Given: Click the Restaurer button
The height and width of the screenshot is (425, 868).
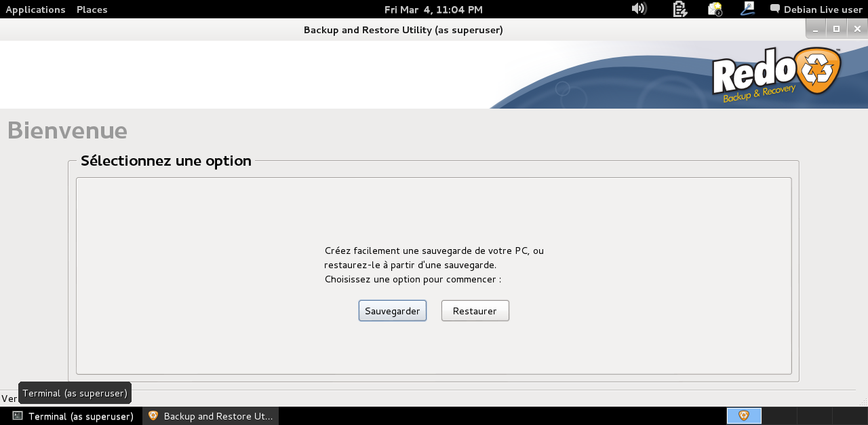Looking at the screenshot, I should click(x=475, y=311).
